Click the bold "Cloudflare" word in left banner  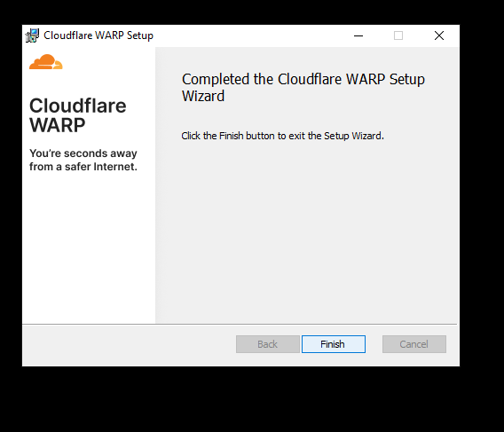pos(78,106)
